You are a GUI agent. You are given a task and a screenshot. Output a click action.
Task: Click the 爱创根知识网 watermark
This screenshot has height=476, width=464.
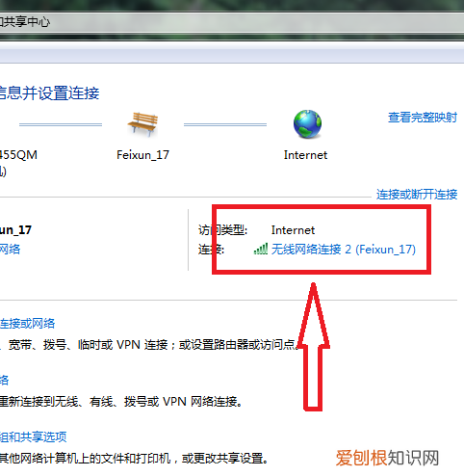tap(387, 458)
